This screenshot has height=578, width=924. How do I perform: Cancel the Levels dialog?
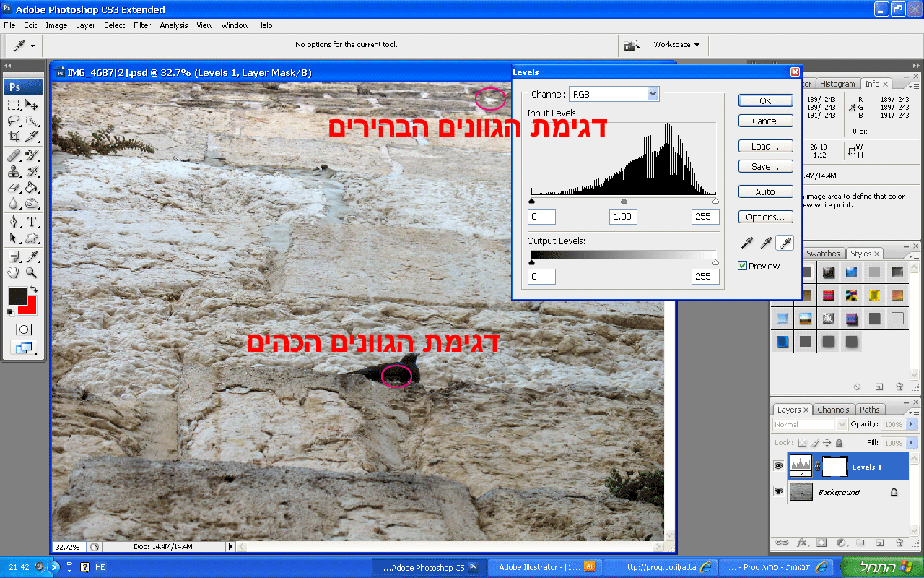point(766,121)
